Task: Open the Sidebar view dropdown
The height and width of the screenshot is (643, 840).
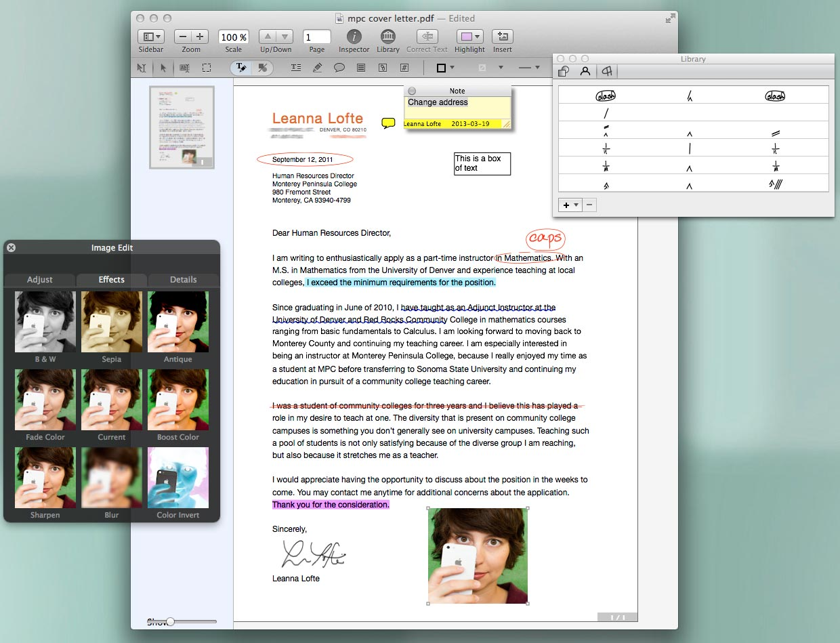Action: [150, 37]
